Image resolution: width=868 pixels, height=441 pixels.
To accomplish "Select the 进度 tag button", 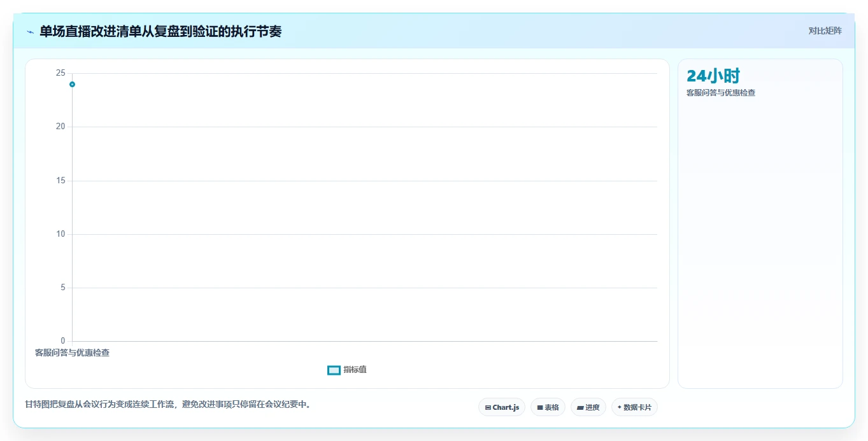I will [588, 407].
